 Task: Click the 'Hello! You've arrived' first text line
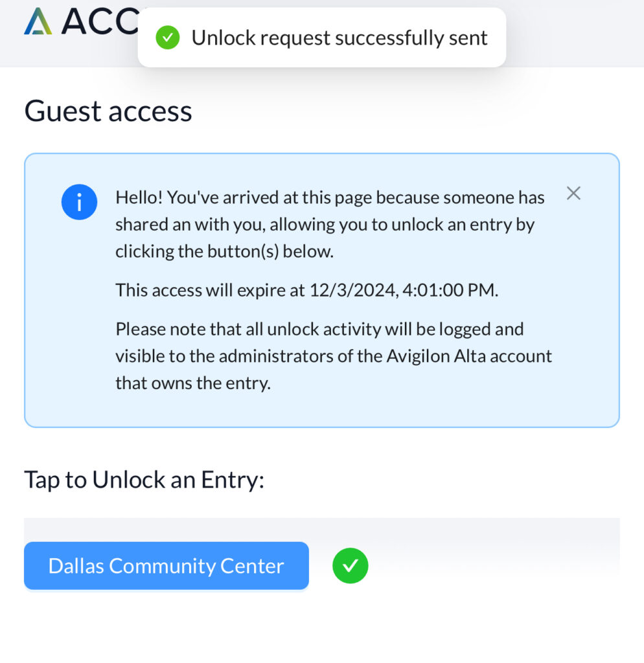[330, 197]
